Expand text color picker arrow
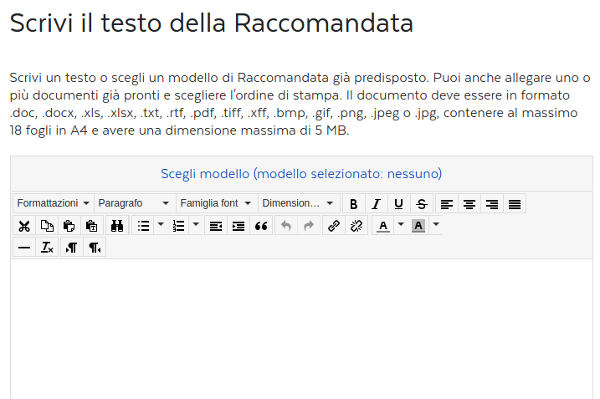This screenshot has height=399, width=600. [401, 225]
